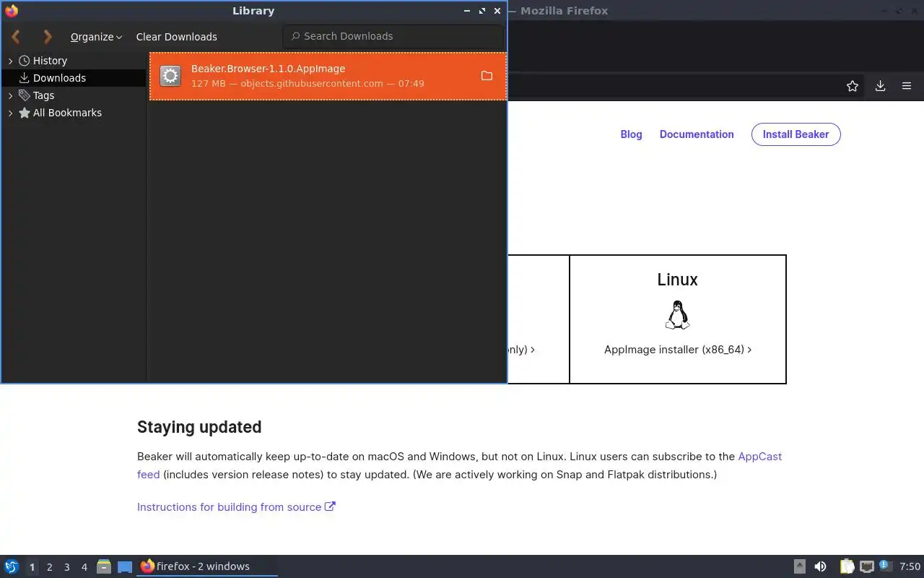Click the Install Beaker button
This screenshot has height=578, width=924.
click(x=796, y=134)
